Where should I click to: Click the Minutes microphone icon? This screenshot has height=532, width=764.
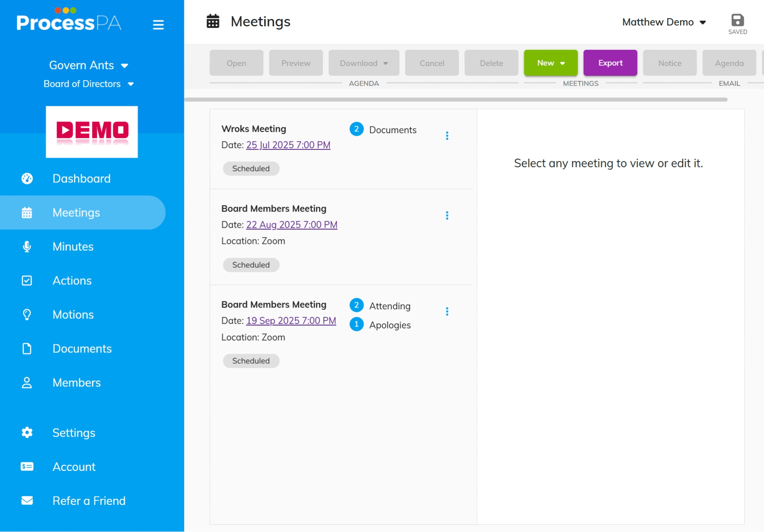click(27, 247)
